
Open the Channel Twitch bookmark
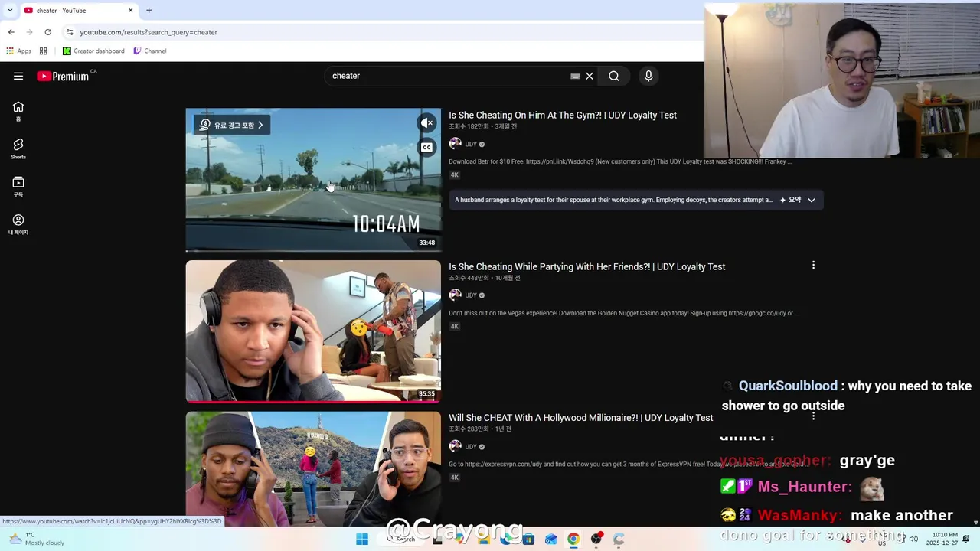[150, 51]
